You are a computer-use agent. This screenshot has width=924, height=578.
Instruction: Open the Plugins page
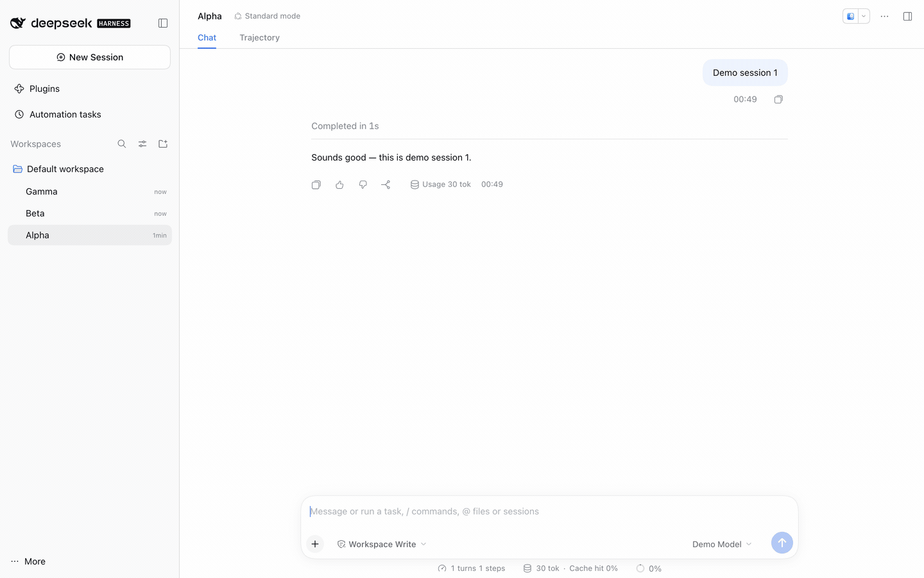(90, 89)
